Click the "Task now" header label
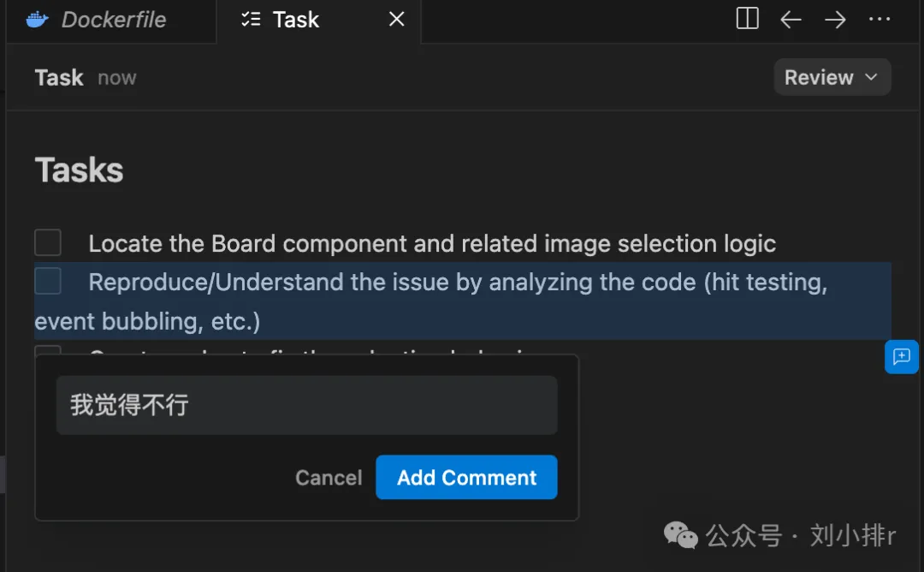Image resolution: width=924 pixels, height=572 pixels. pyautogui.click(x=86, y=77)
